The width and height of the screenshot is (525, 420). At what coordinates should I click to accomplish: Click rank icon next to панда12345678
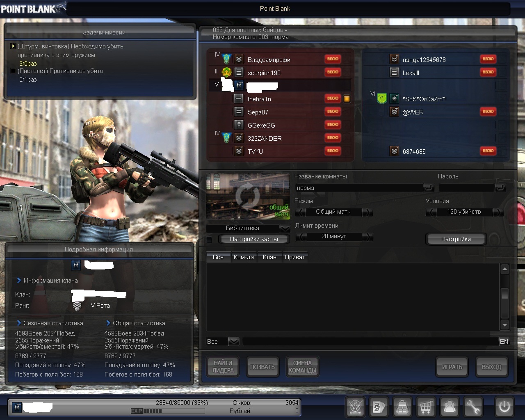(x=394, y=59)
